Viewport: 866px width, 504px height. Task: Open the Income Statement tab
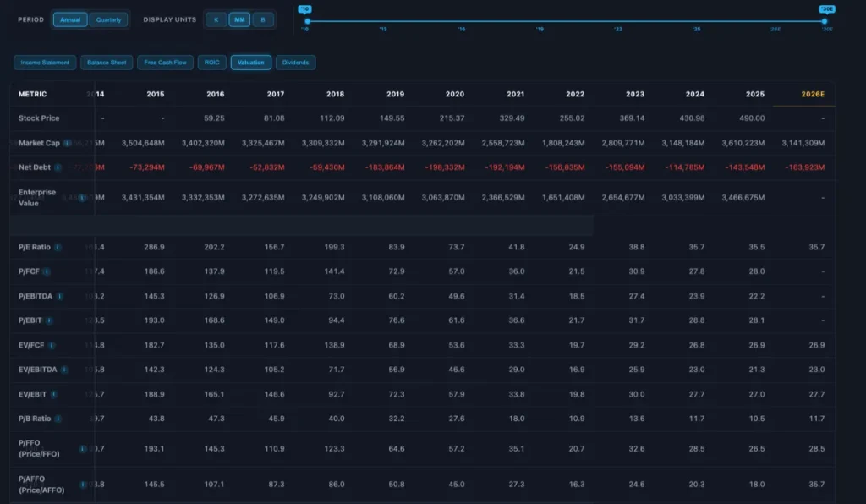45,63
